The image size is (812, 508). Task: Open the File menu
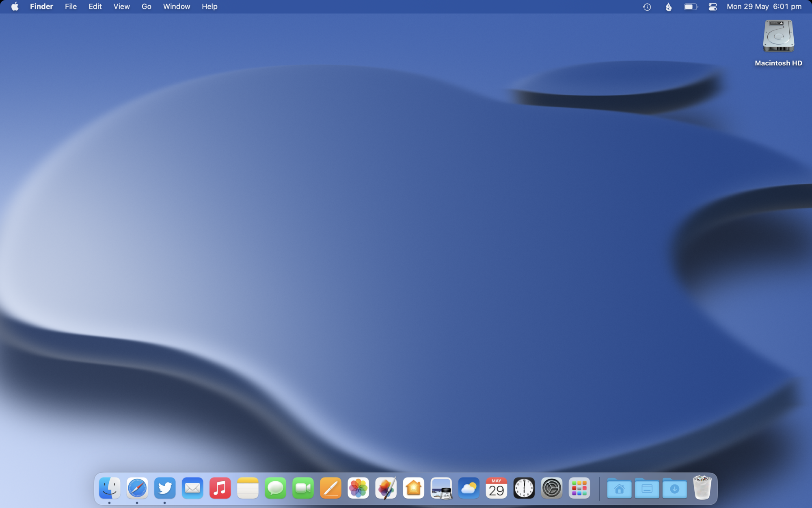(x=71, y=7)
